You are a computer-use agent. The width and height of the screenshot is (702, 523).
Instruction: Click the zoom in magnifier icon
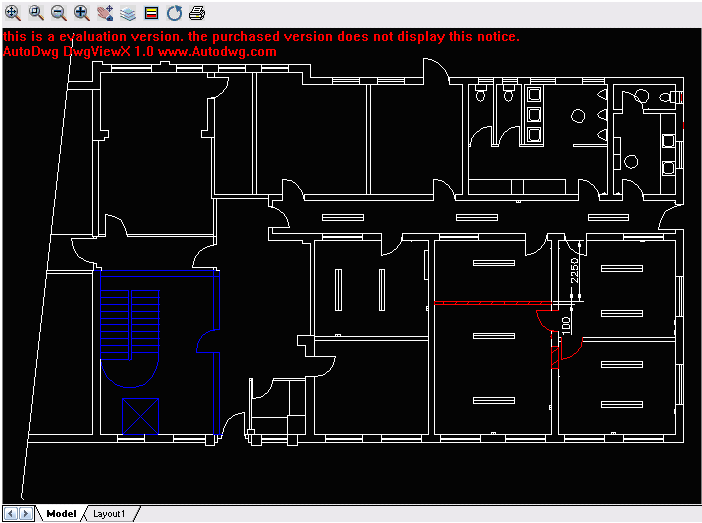click(x=81, y=13)
